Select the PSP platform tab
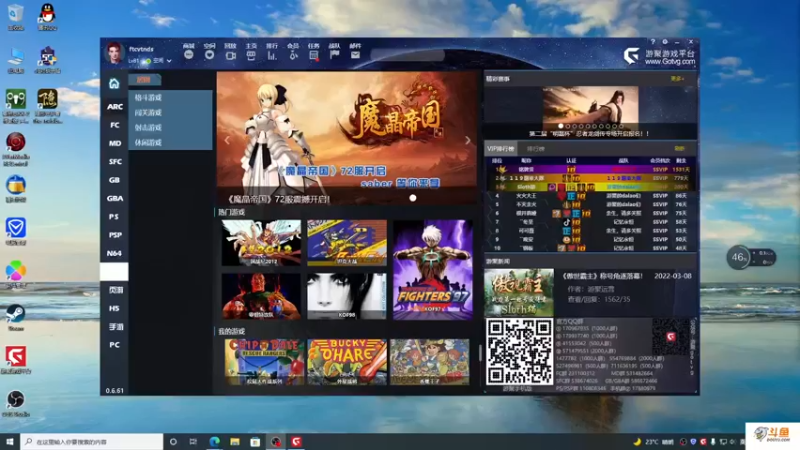Screen dimensions: 800x450 click(114, 235)
